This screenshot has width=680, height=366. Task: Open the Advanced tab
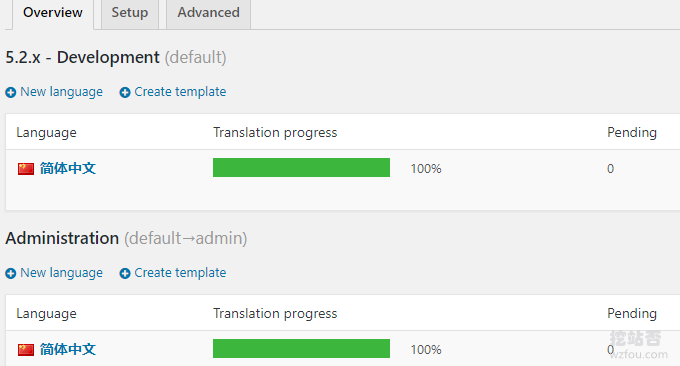[208, 13]
